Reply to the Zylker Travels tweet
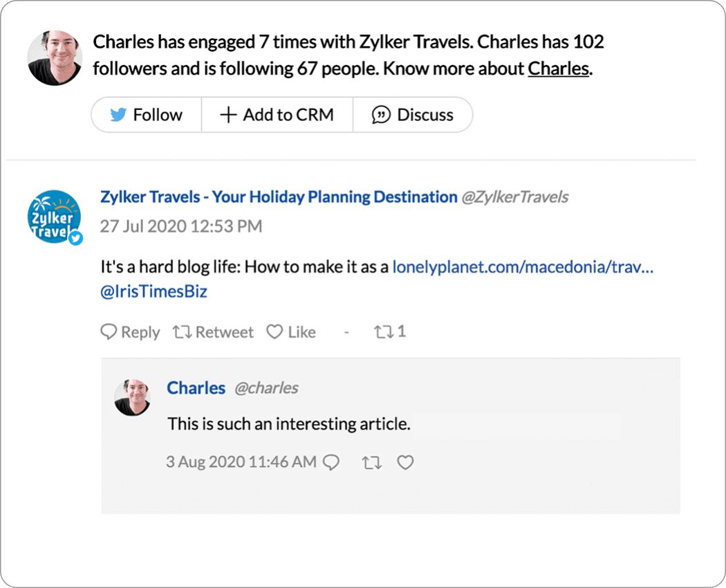726x588 pixels. 130,333
